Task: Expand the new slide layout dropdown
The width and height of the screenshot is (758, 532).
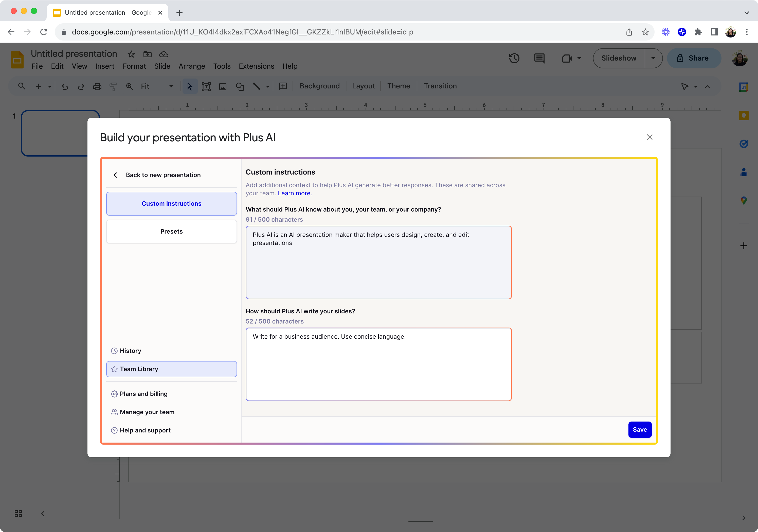Action: (49, 86)
